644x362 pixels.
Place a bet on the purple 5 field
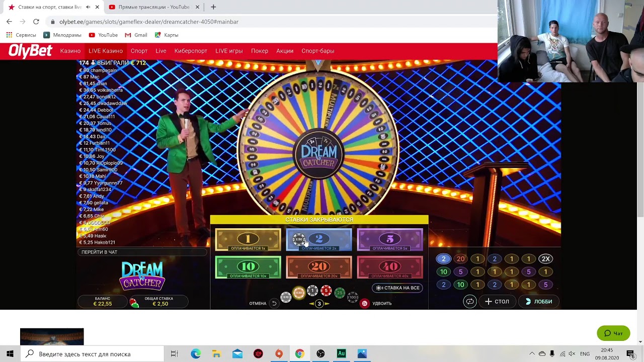point(390,240)
